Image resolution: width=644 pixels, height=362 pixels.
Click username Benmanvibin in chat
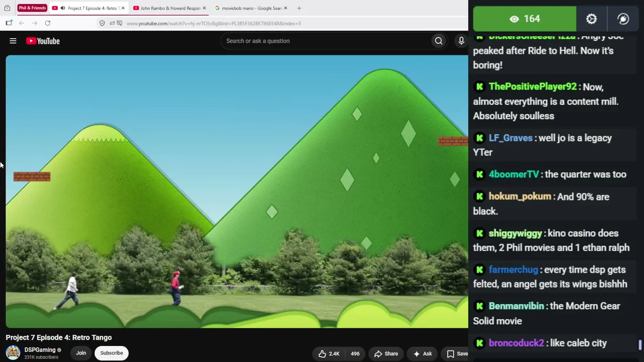point(516,306)
